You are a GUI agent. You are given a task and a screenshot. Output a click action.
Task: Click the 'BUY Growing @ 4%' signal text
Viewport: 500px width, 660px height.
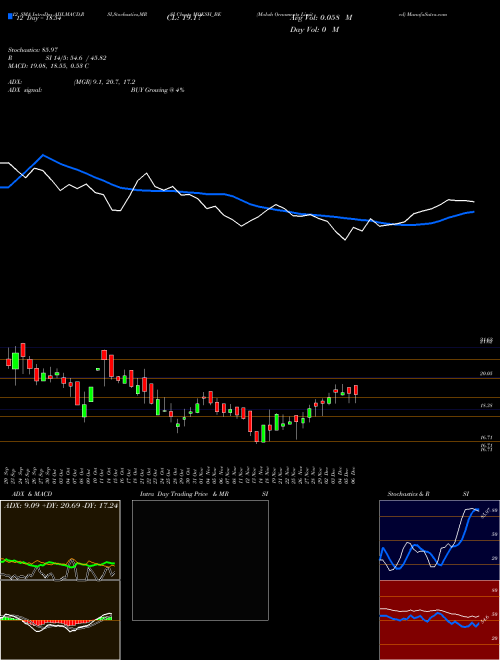click(157, 90)
